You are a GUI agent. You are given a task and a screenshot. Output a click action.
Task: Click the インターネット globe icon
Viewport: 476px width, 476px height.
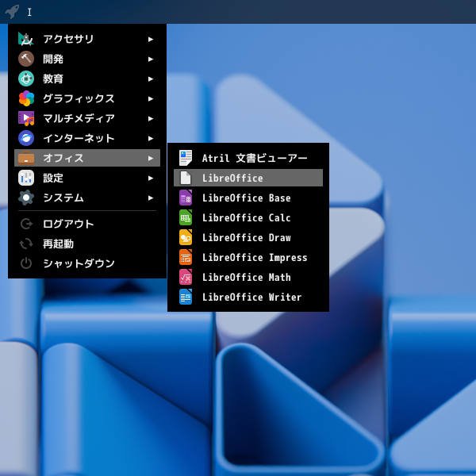coord(26,138)
